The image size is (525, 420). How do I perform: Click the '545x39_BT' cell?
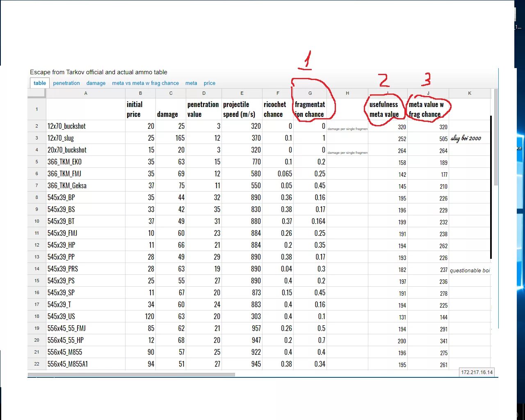(86, 221)
